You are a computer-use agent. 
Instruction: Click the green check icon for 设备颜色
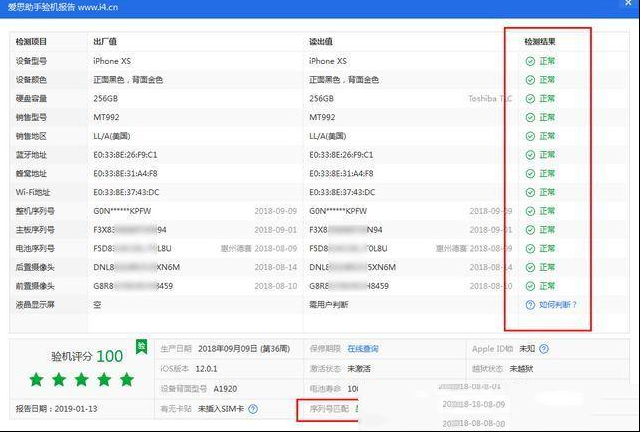[x=530, y=80]
